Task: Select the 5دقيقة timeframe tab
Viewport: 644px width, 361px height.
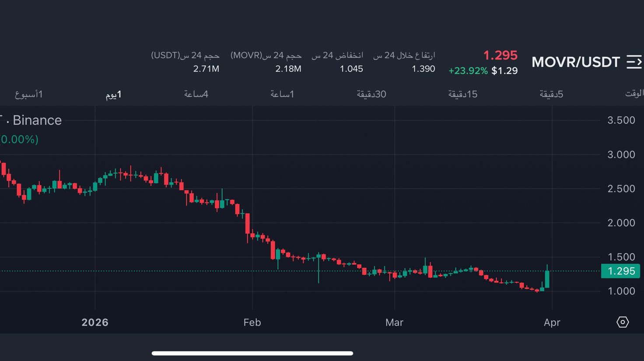Action: 551,94
